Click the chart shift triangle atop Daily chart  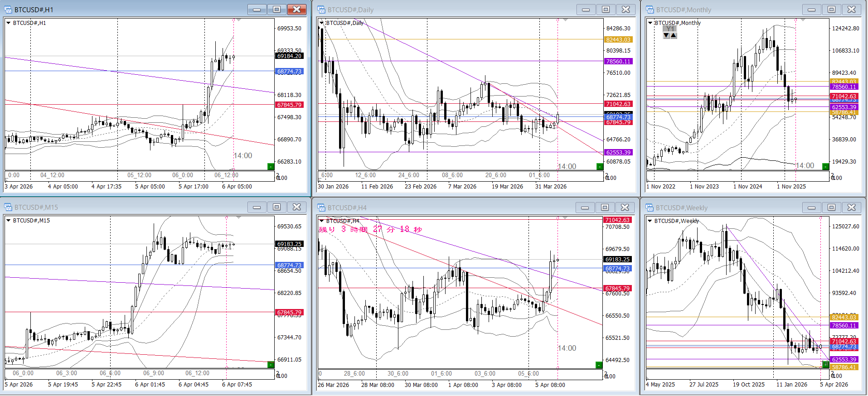(x=565, y=20)
